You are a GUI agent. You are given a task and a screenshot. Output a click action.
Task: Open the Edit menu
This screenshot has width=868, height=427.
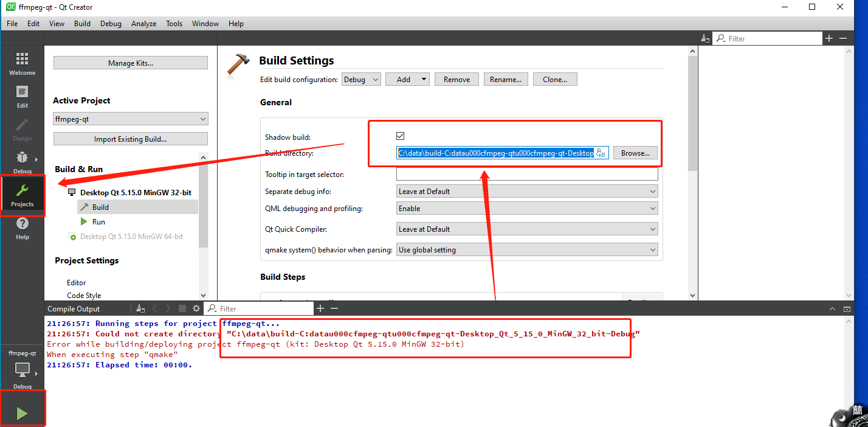tap(33, 24)
